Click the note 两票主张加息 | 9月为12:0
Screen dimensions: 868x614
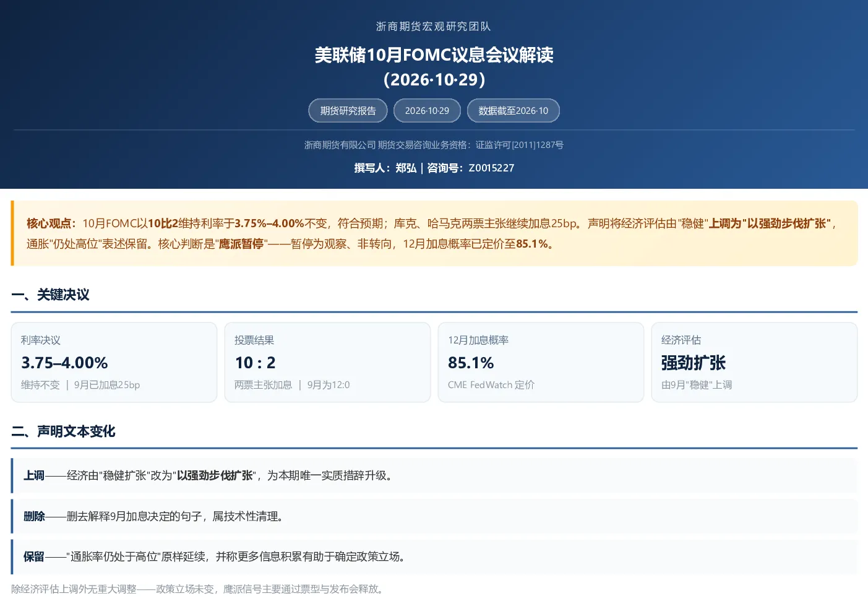[x=292, y=385]
